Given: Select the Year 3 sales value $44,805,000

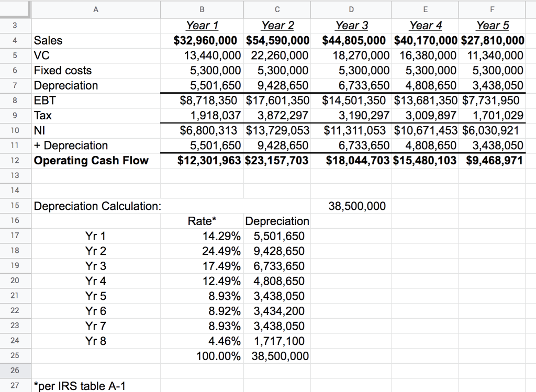Looking at the screenshot, I should tap(351, 40).
